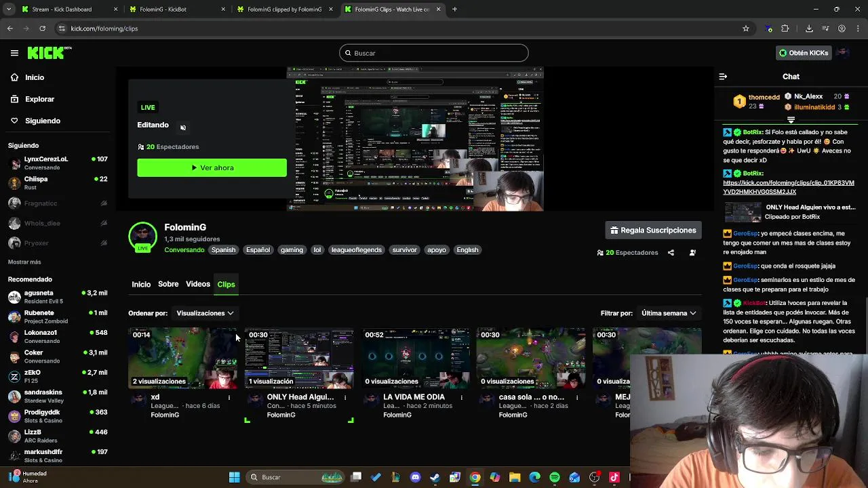Open TikTok app from the taskbar
The image size is (868, 488).
pyautogui.click(x=614, y=477)
